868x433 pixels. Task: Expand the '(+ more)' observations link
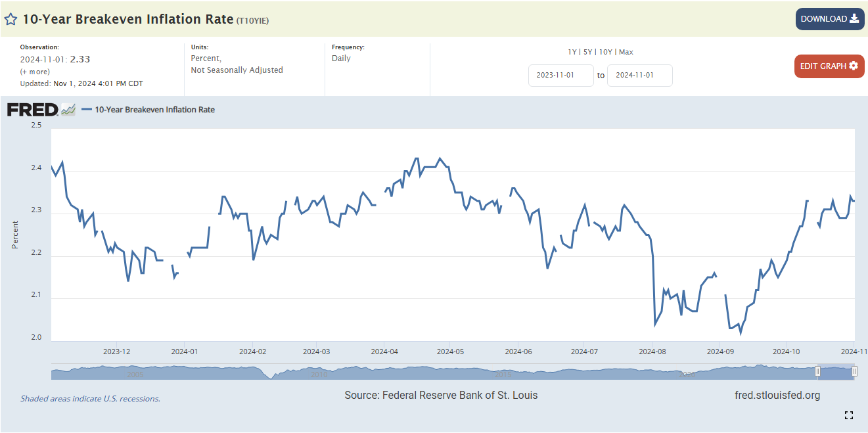[x=35, y=72]
